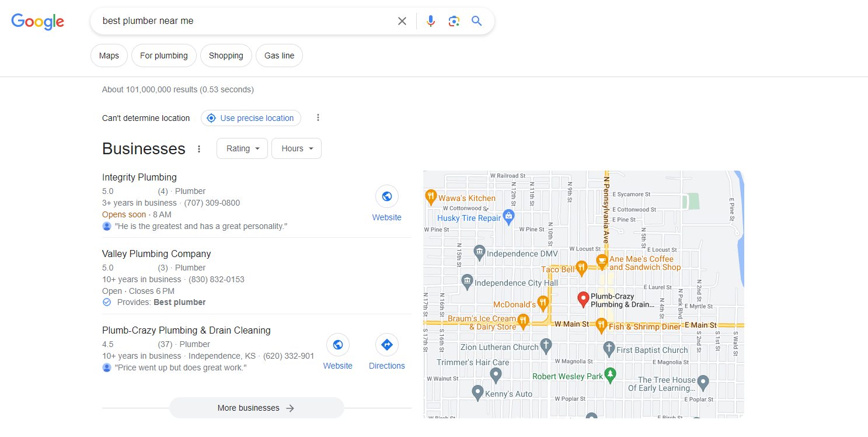The image size is (868, 437).
Task: Click Independence City Hall map marker
Action: (x=467, y=282)
